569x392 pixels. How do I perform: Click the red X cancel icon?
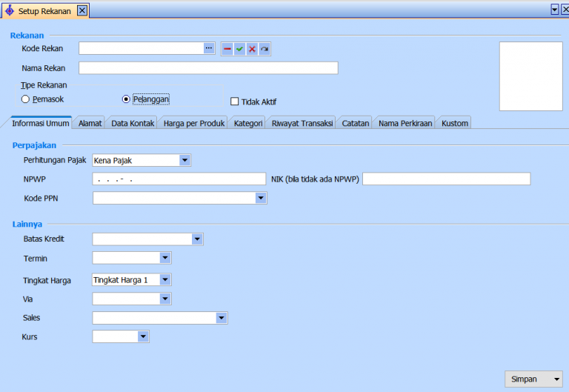click(252, 49)
